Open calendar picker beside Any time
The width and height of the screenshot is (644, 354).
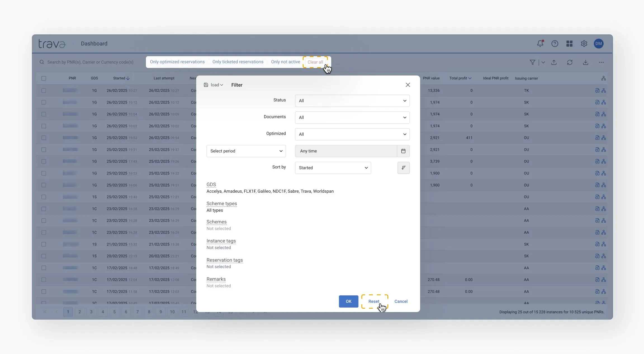[x=403, y=151]
